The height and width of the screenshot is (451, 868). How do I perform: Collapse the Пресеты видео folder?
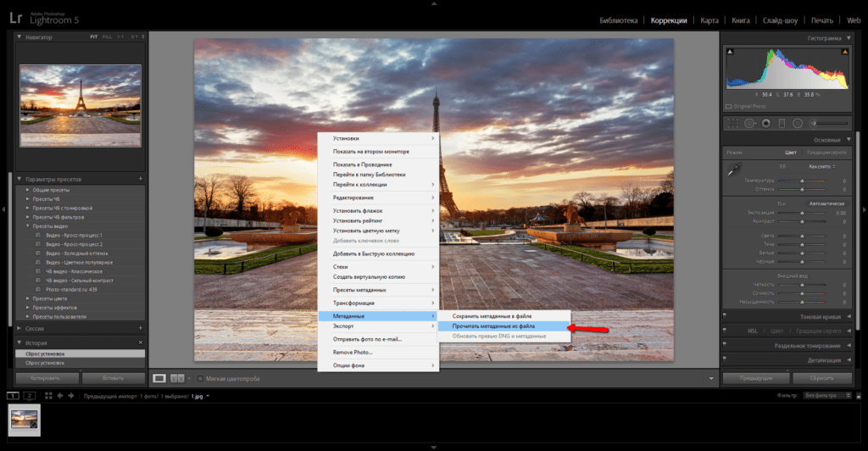point(28,225)
